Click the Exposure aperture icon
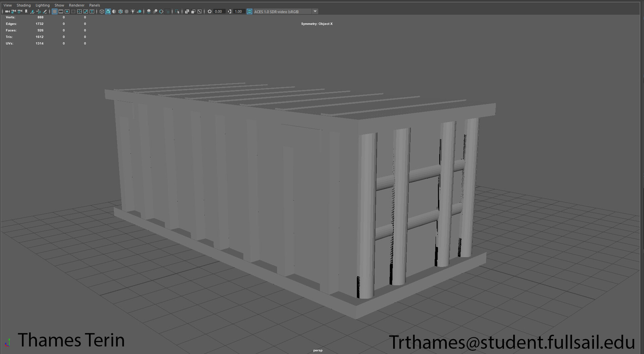Screen dimensions: 644x354 coord(210,11)
